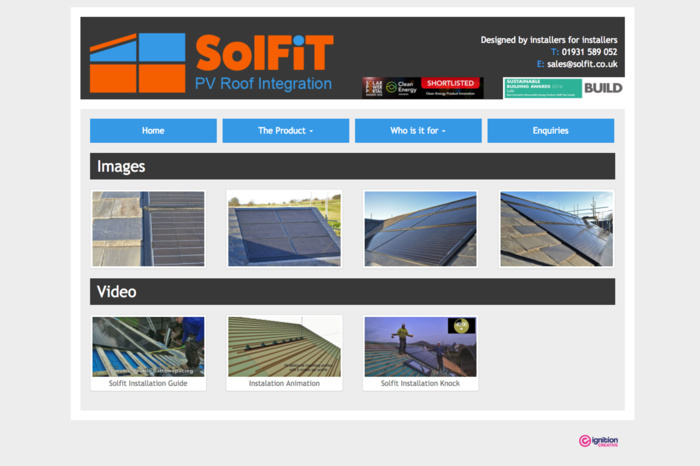This screenshot has width=700, height=466.
Task: Open the close-up slate roof edge image
Action: [148, 229]
